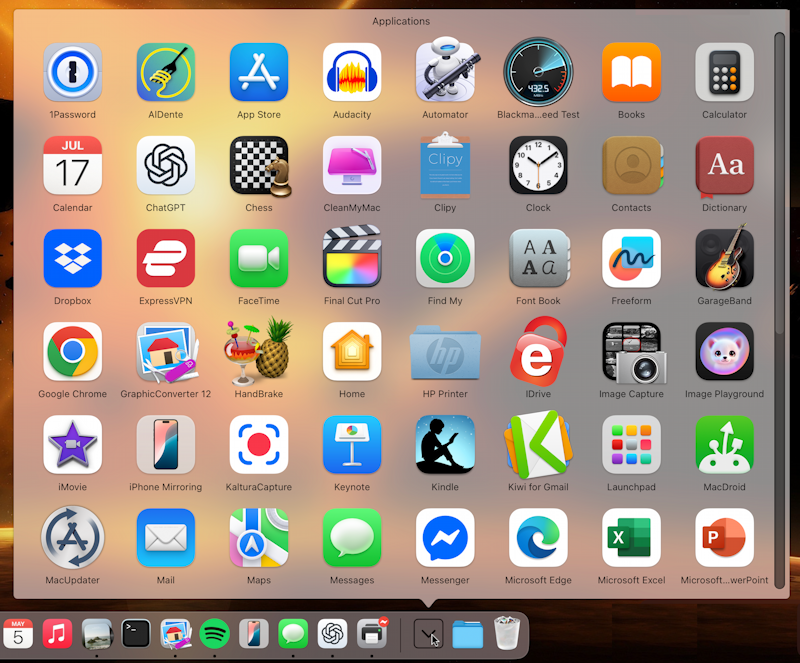Open Microsoft PowerPoint
The height and width of the screenshot is (663, 800).
(x=724, y=537)
